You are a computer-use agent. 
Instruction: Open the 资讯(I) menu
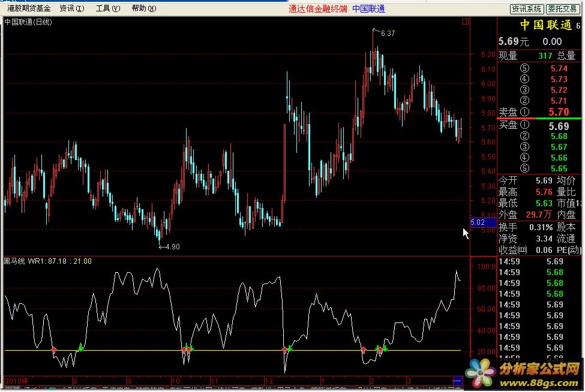click(72, 8)
